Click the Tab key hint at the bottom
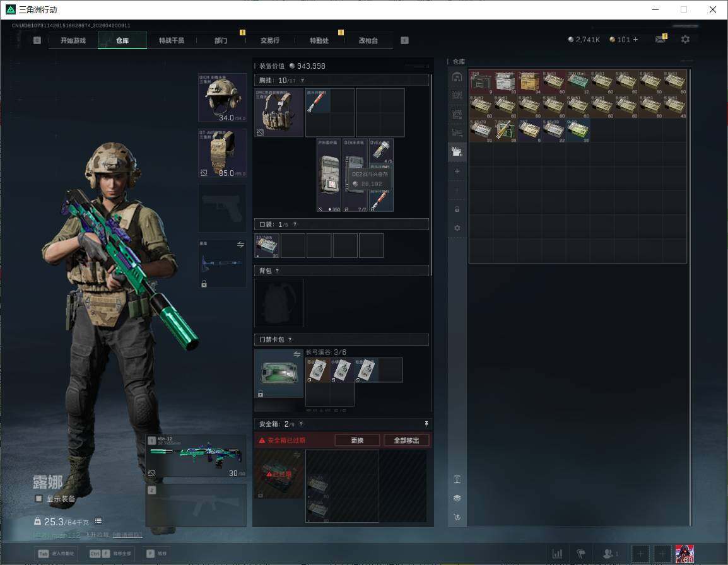 [43, 554]
